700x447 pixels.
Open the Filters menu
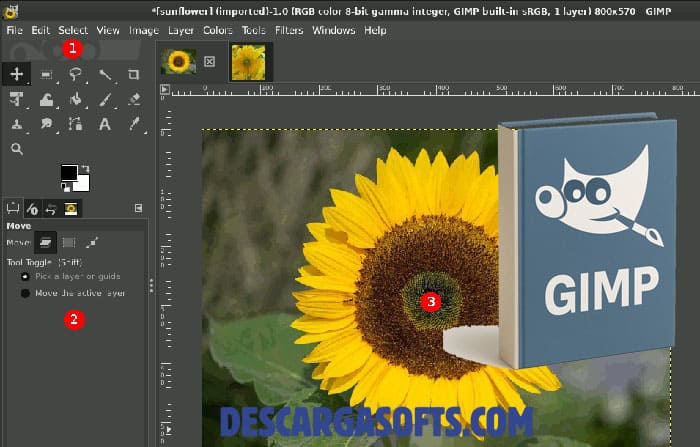pos(289,30)
